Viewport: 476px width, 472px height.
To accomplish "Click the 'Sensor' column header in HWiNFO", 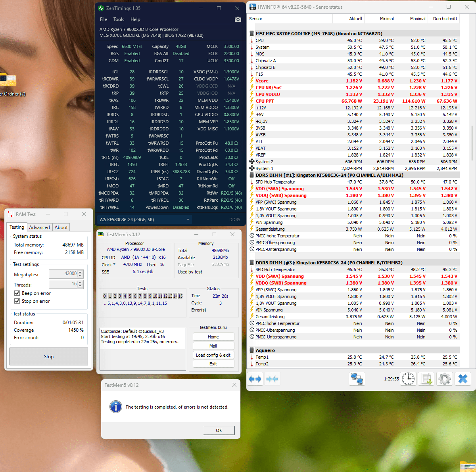I will [x=290, y=19].
